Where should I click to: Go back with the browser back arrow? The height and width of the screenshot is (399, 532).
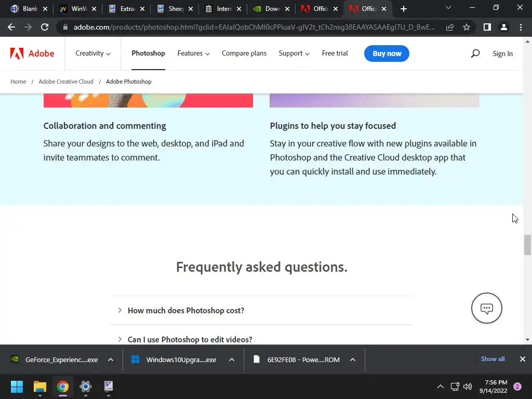point(11,27)
